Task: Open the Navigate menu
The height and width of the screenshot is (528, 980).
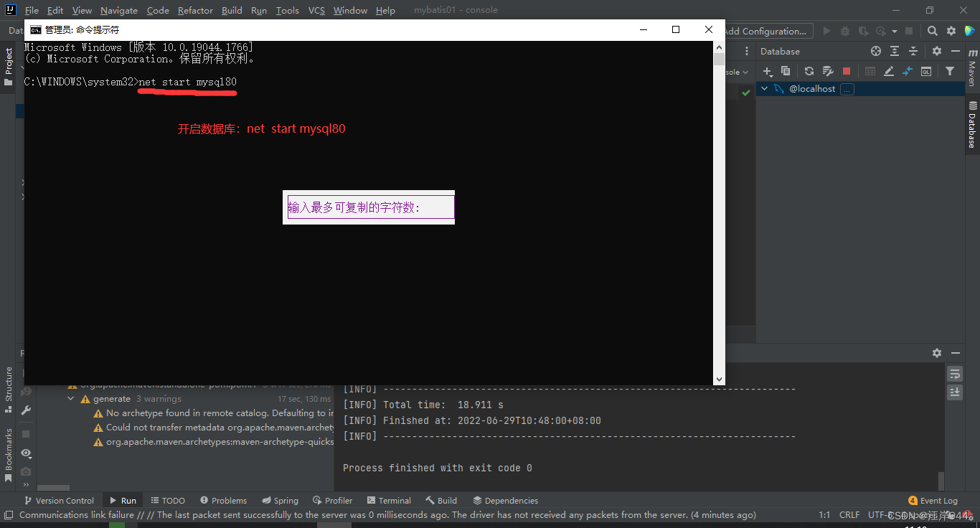Action: point(118,10)
